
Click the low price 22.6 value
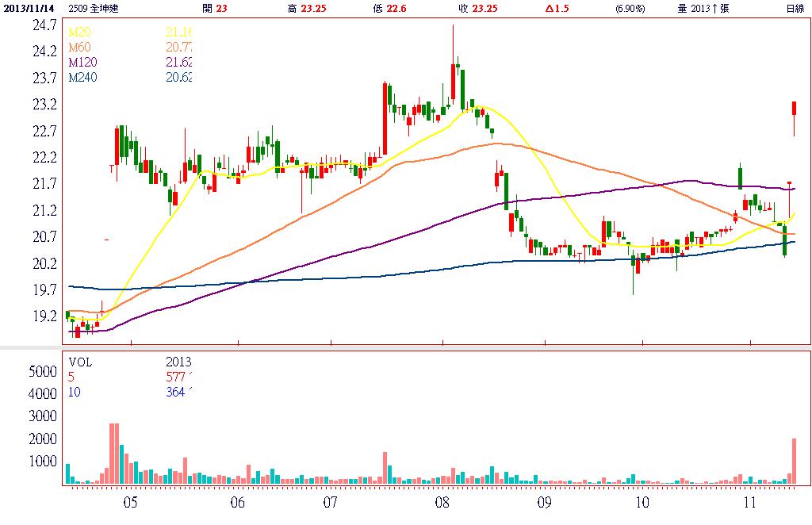(396, 8)
